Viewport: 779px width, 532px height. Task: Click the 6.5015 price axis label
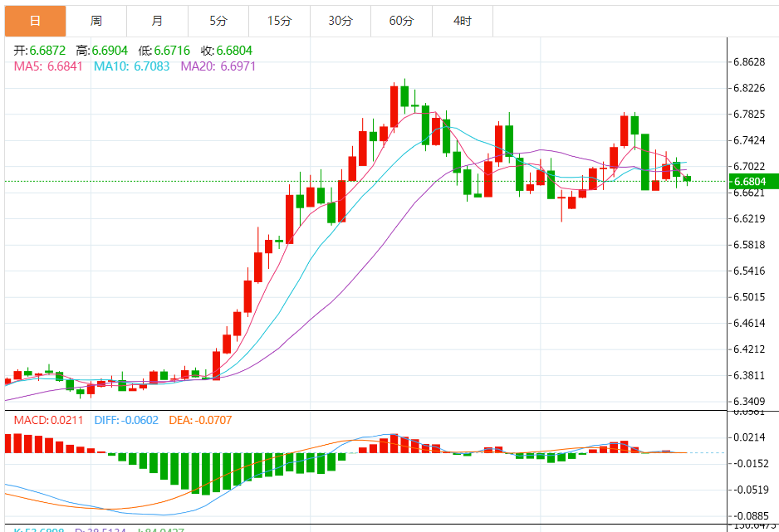tap(750, 297)
